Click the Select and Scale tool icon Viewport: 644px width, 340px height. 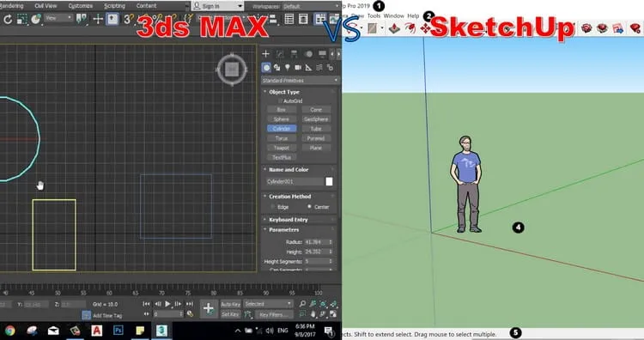[x=21, y=19]
